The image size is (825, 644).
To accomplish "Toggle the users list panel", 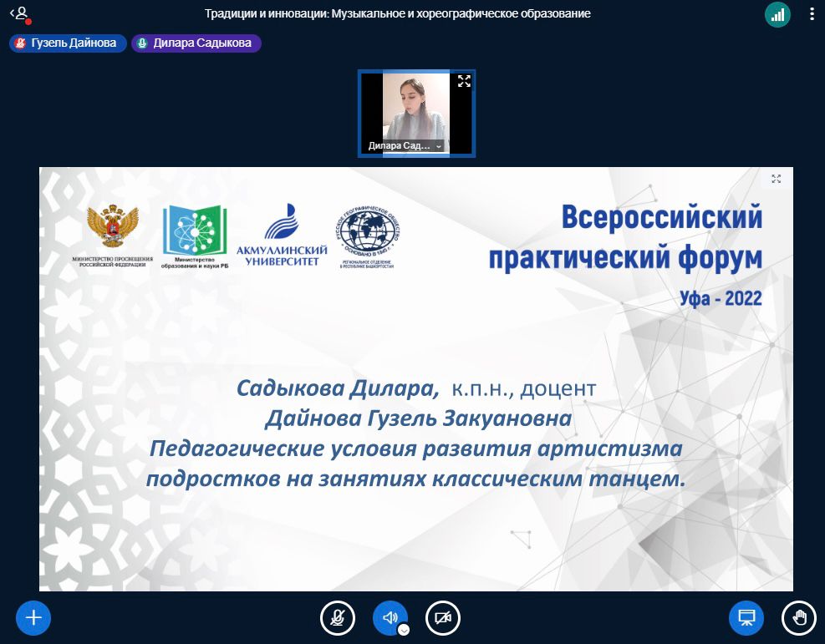I will pyautogui.click(x=20, y=14).
